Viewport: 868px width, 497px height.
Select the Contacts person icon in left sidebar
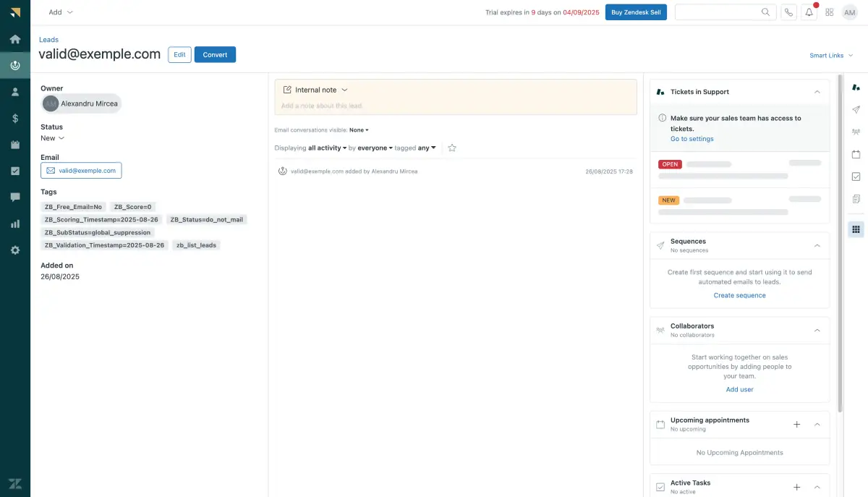click(x=14, y=91)
